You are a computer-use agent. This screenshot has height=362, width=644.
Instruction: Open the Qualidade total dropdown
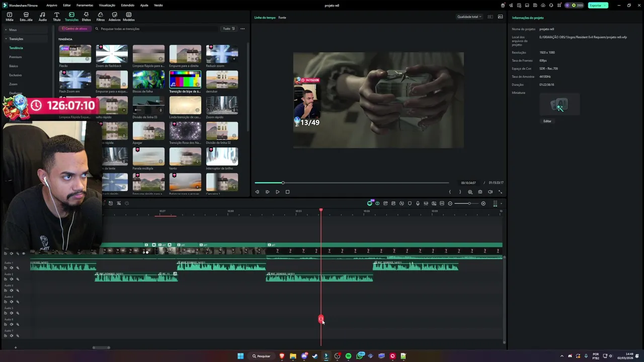[469, 17]
